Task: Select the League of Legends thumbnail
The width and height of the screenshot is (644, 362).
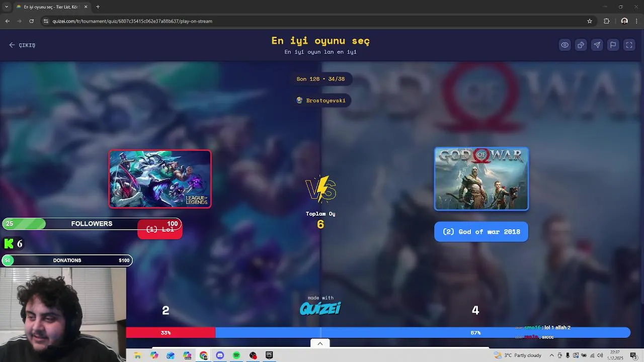Action: [160, 179]
